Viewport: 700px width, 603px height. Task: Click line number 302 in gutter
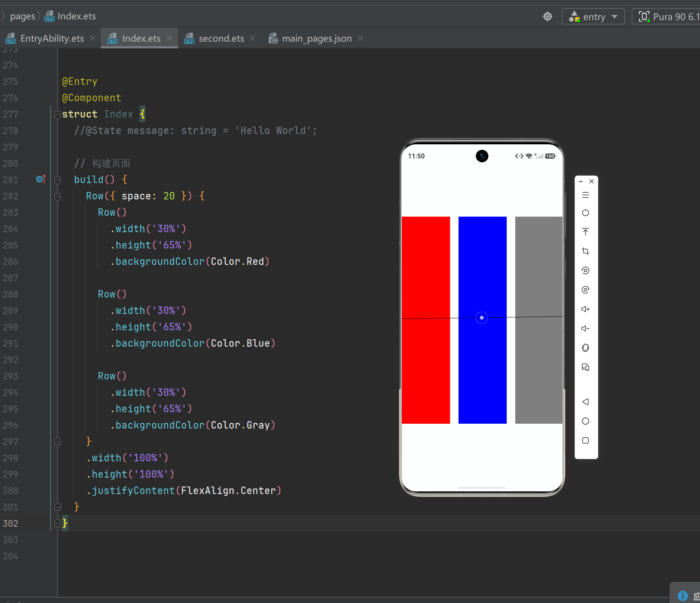click(x=10, y=523)
